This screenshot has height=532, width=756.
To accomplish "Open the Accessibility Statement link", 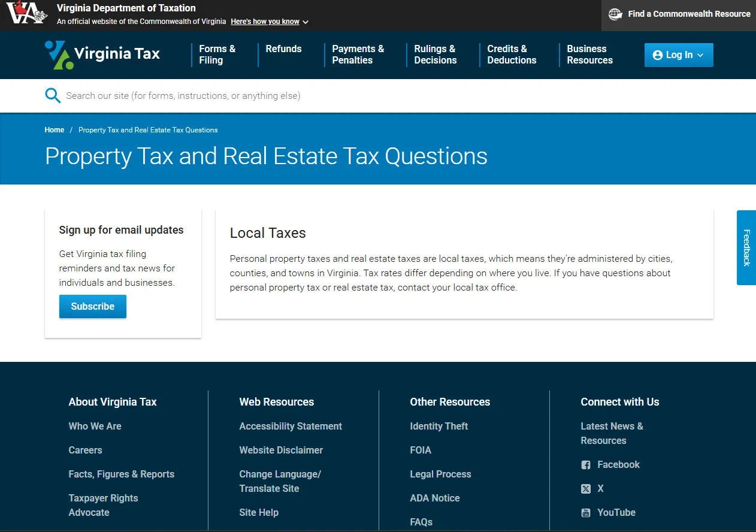I will [x=291, y=426].
